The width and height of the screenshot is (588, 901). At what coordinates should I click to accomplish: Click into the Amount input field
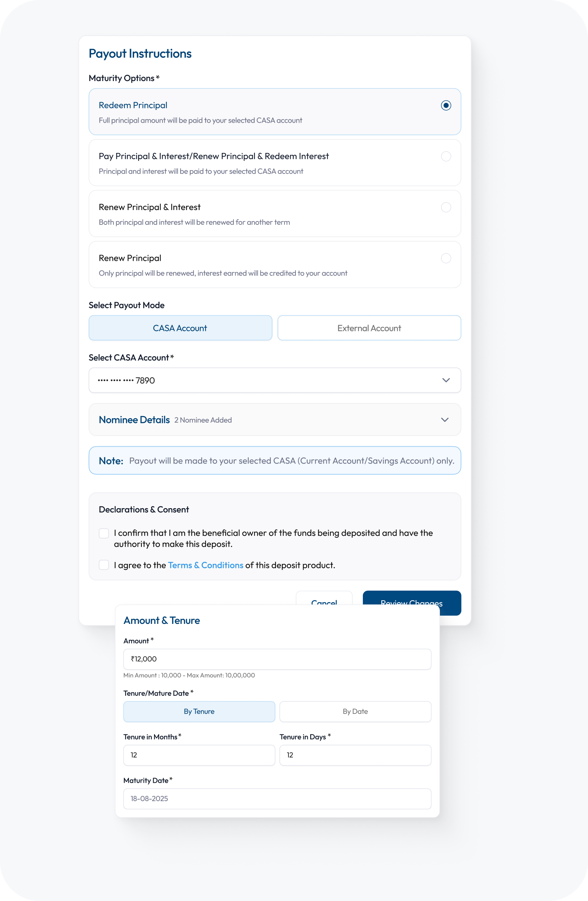pyautogui.click(x=277, y=659)
